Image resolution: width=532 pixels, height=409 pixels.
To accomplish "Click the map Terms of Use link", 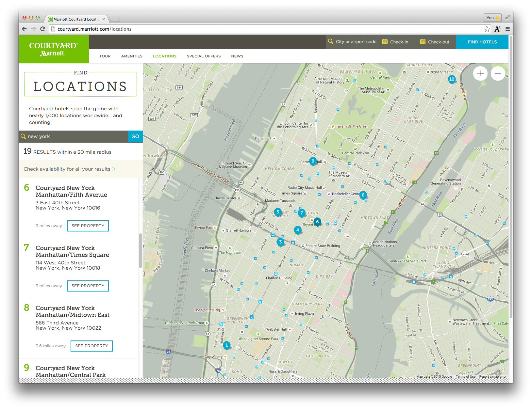I will (466, 376).
